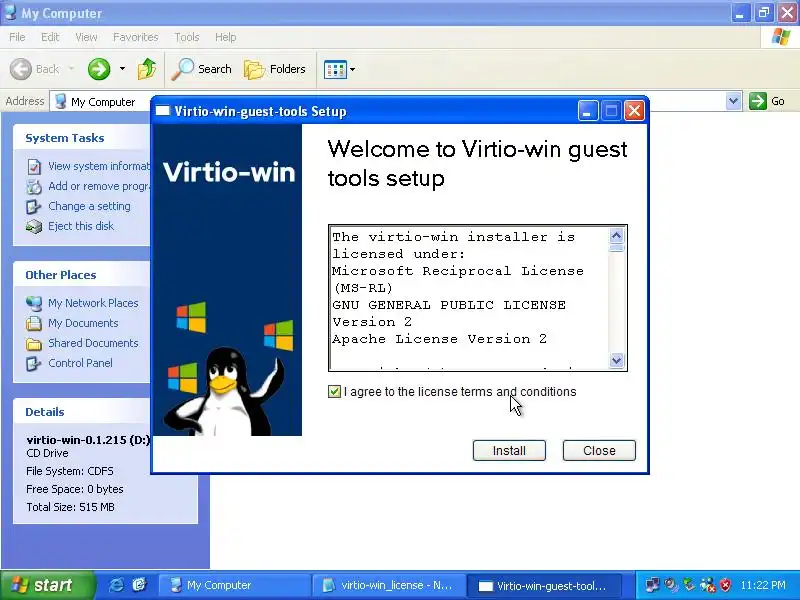Click the Add or remove programs icon

coord(34,187)
